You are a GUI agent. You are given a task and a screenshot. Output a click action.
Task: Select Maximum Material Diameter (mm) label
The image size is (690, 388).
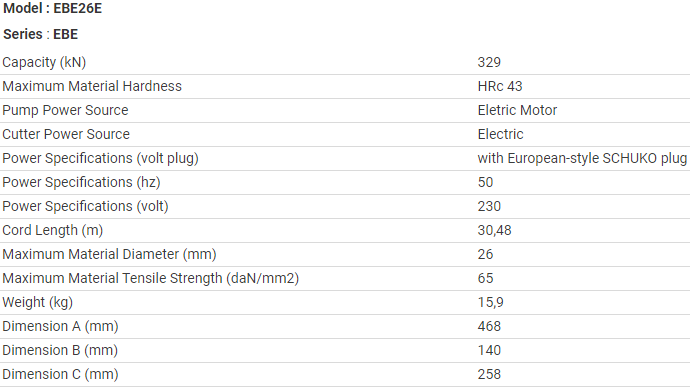pyautogui.click(x=109, y=255)
